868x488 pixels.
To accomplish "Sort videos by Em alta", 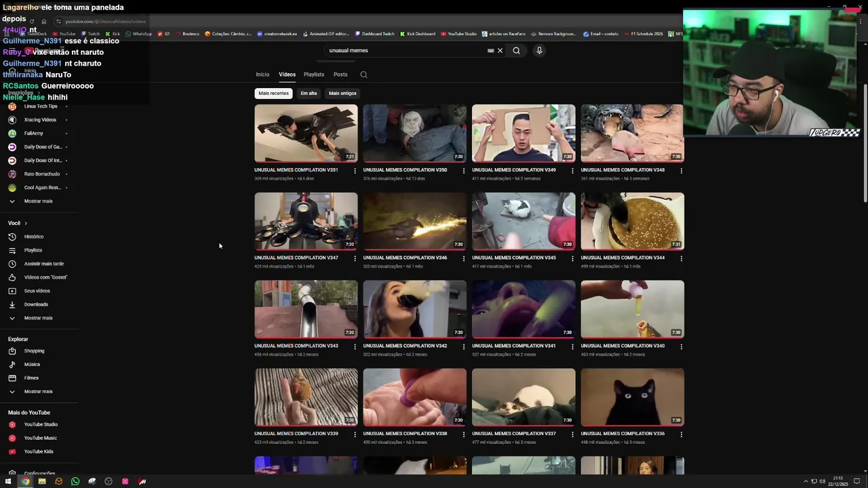I will pyautogui.click(x=309, y=94).
